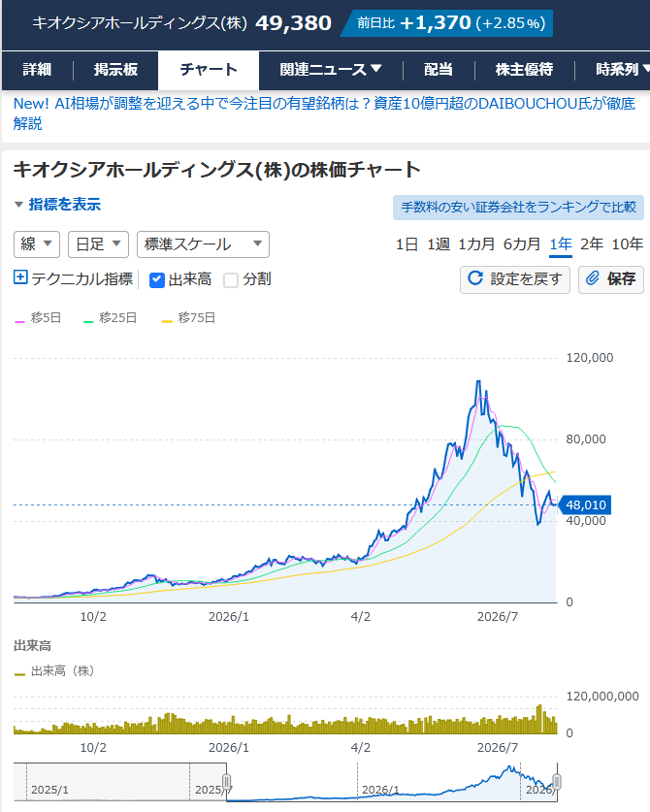Click the 出来高 section heading

point(32,646)
